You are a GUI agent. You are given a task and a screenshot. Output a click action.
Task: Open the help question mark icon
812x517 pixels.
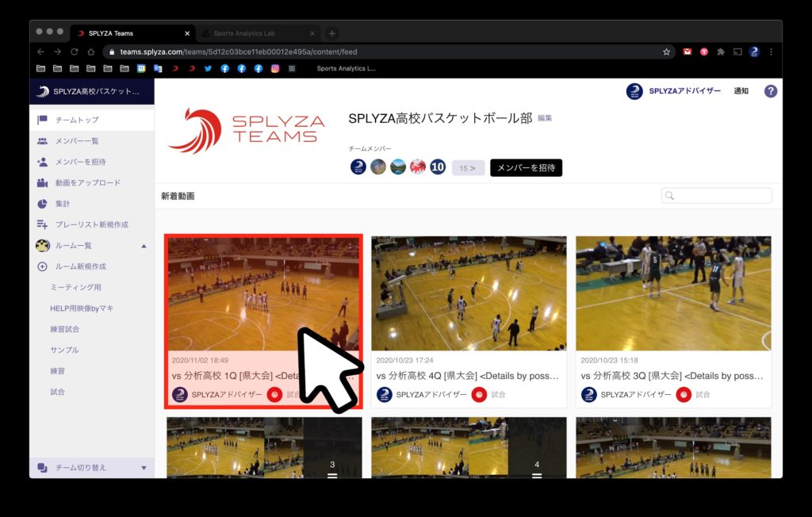coord(771,91)
